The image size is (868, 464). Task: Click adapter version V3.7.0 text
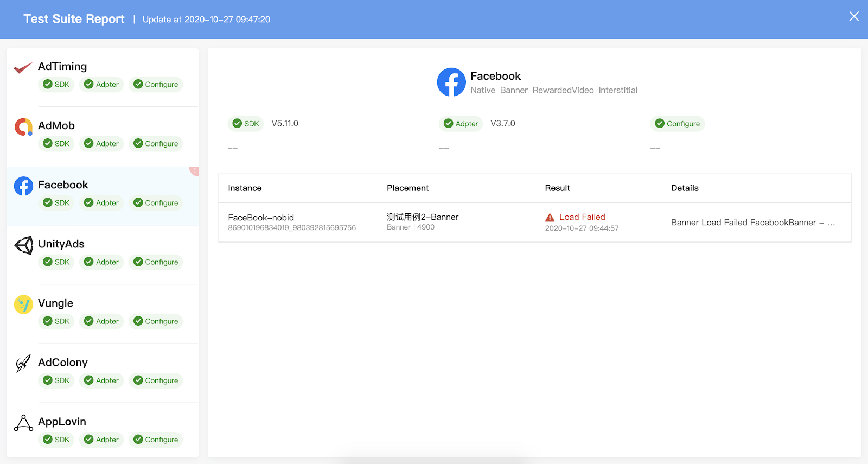[503, 123]
